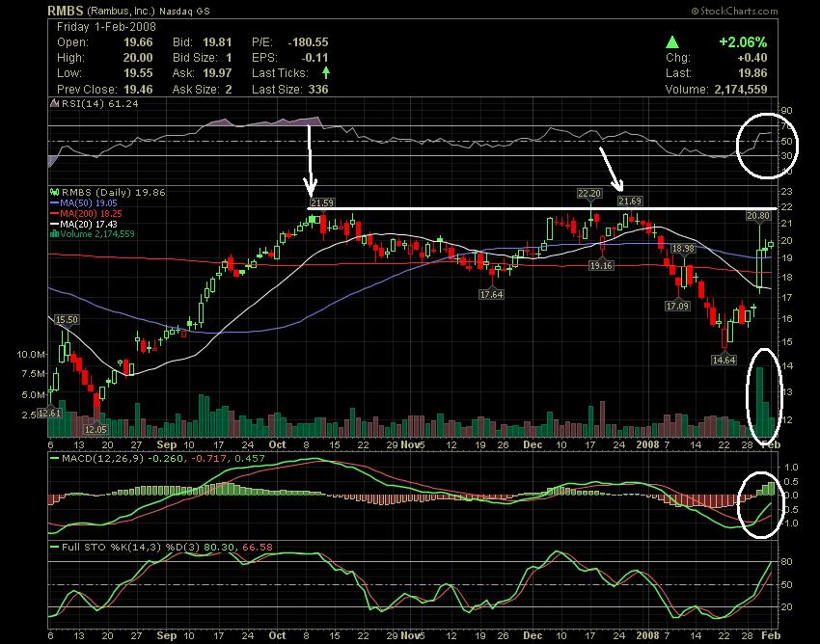Click the Low value 19.55
The image size is (820, 644).
point(138,73)
